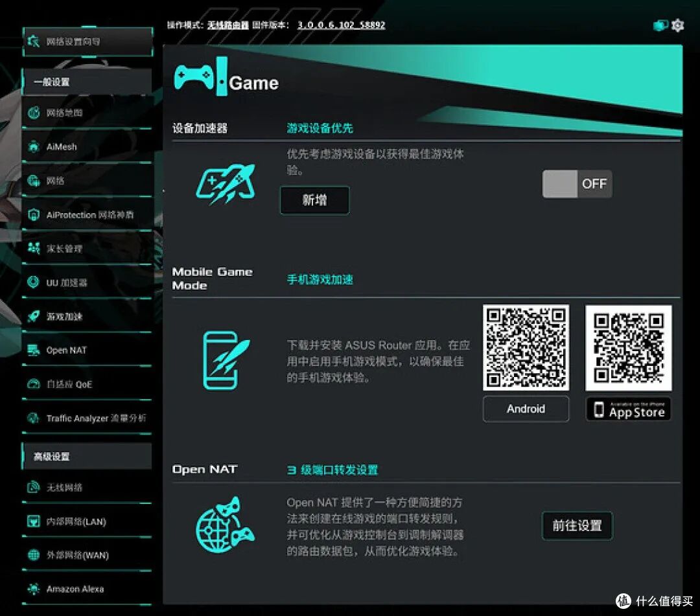Select the 一般设置 section header
Screen dimensions: 700x616
(87, 82)
